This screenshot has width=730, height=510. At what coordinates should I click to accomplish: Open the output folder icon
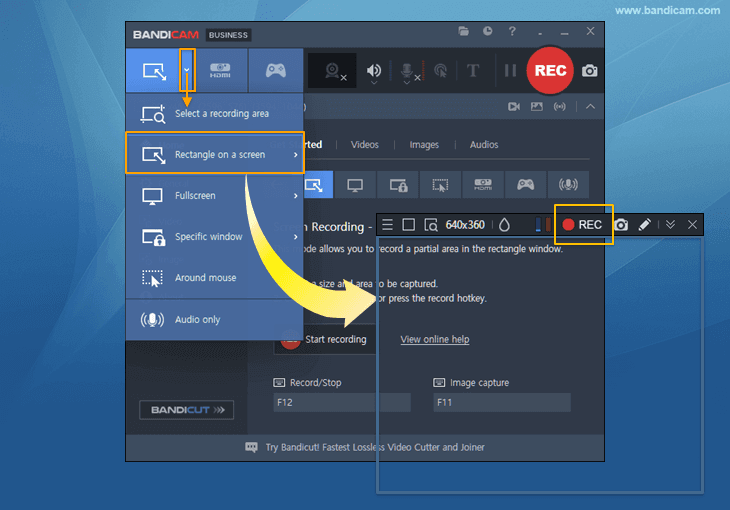463,31
